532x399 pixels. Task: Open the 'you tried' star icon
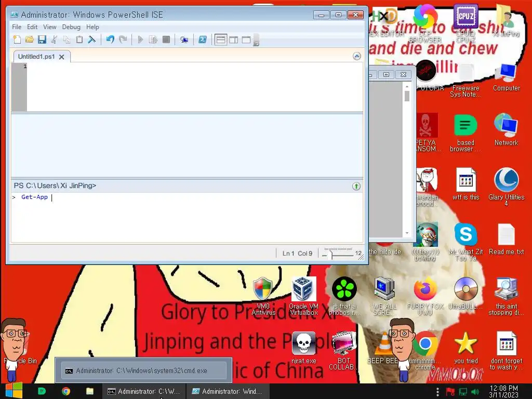click(465, 348)
